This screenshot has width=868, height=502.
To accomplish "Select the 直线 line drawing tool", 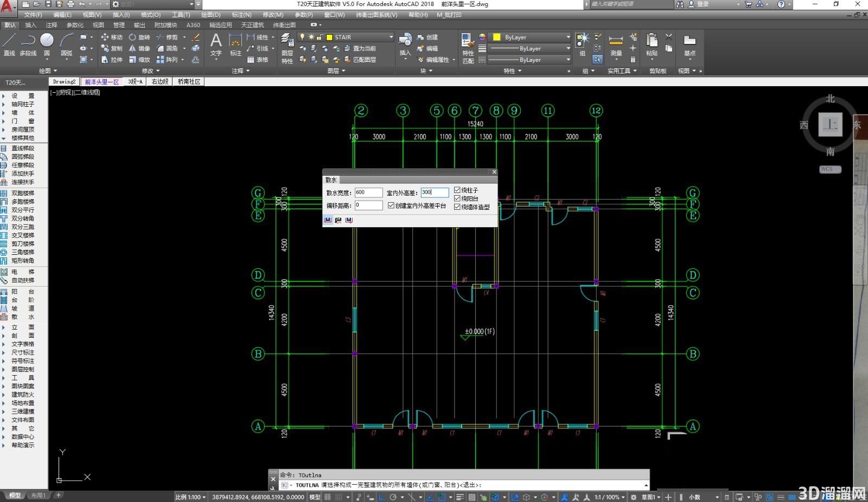I will pos(9,44).
